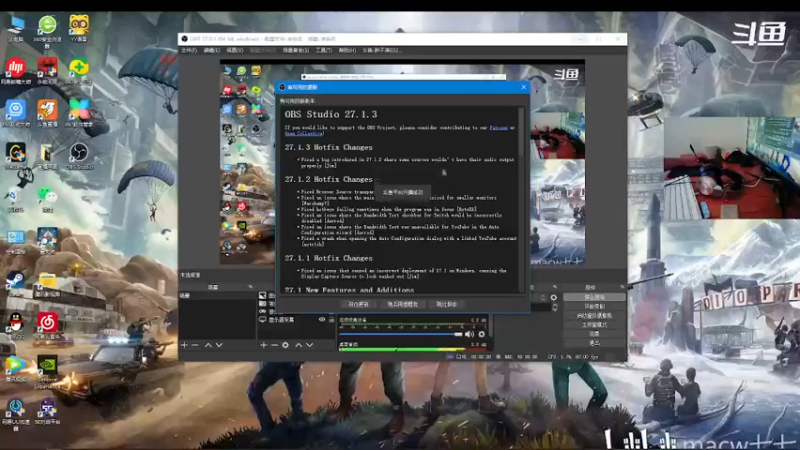Follow the Patreon link in release notes
The width and height of the screenshot is (800, 450).
point(498,128)
